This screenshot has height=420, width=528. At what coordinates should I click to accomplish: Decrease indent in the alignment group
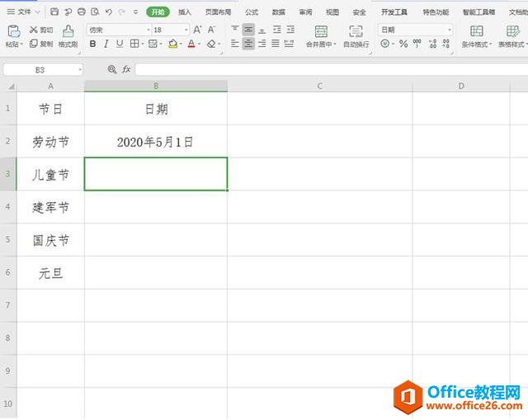[277, 30]
